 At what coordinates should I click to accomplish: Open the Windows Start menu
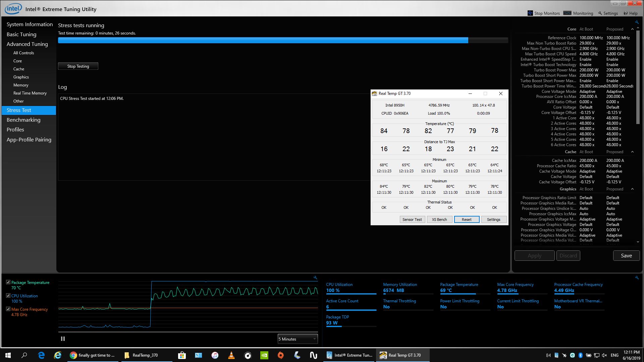[x=8, y=355]
